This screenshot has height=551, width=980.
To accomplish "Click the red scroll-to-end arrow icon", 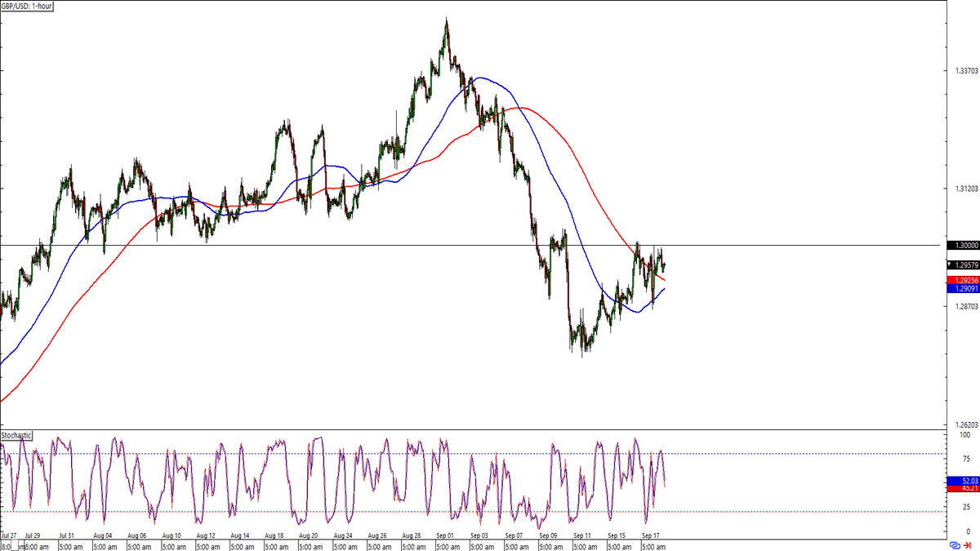I will pyautogui.click(x=969, y=544).
